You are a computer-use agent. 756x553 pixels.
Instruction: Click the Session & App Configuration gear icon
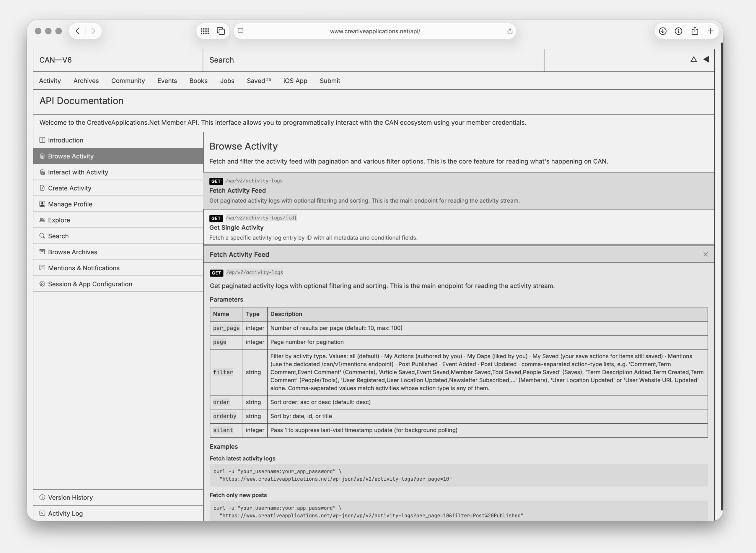pos(42,284)
